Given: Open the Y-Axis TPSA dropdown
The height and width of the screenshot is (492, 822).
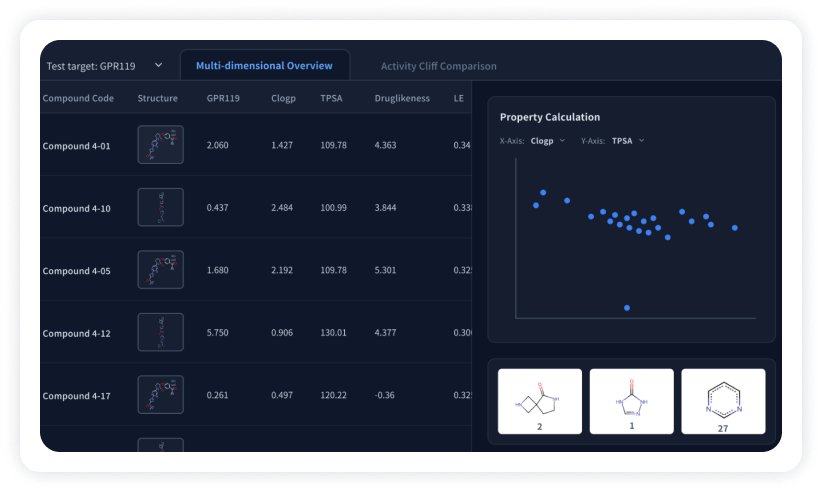Looking at the screenshot, I should coord(628,141).
